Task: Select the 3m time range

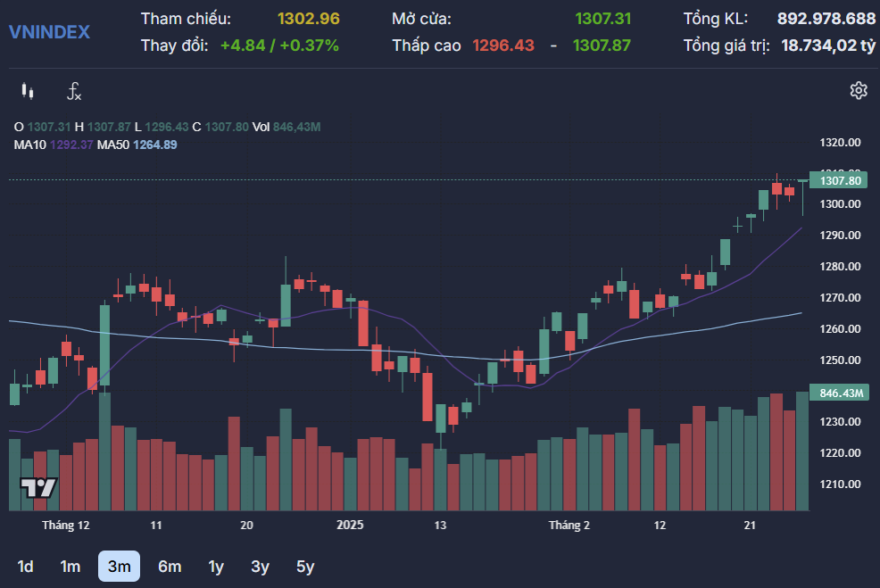Action: click(x=119, y=567)
